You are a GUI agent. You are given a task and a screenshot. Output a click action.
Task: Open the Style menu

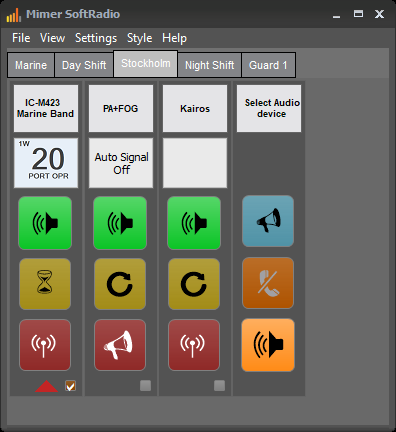point(139,38)
